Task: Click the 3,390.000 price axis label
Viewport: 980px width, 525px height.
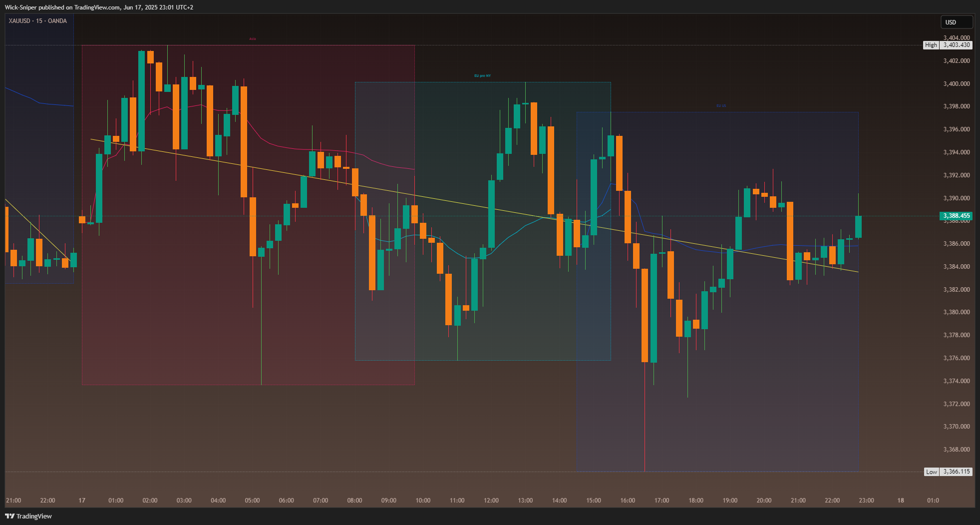Action: 957,198
